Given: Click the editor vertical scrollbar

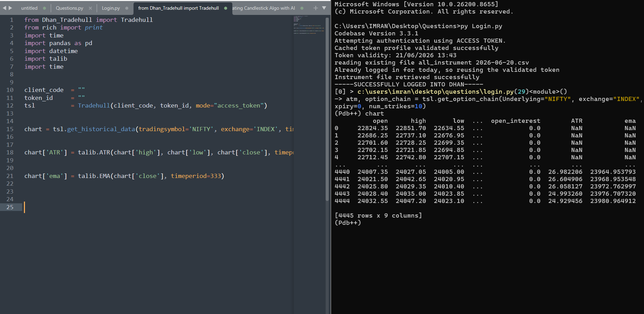Looking at the screenshot, I should (x=327, y=108).
